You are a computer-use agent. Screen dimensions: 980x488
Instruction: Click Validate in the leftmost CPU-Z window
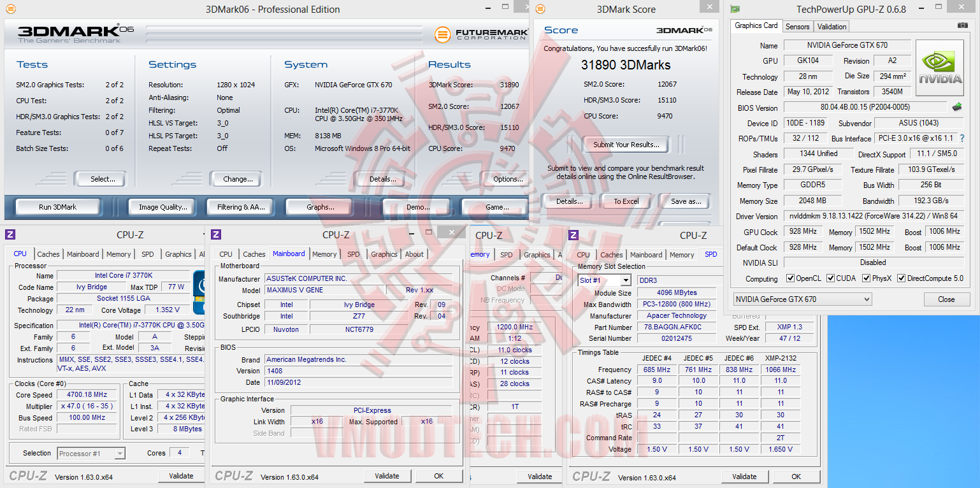181,476
